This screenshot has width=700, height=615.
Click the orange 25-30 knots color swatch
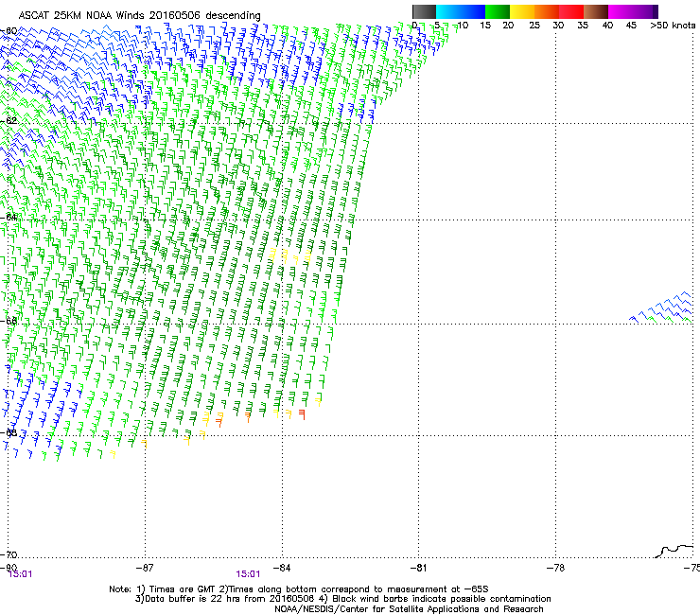coord(547,11)
